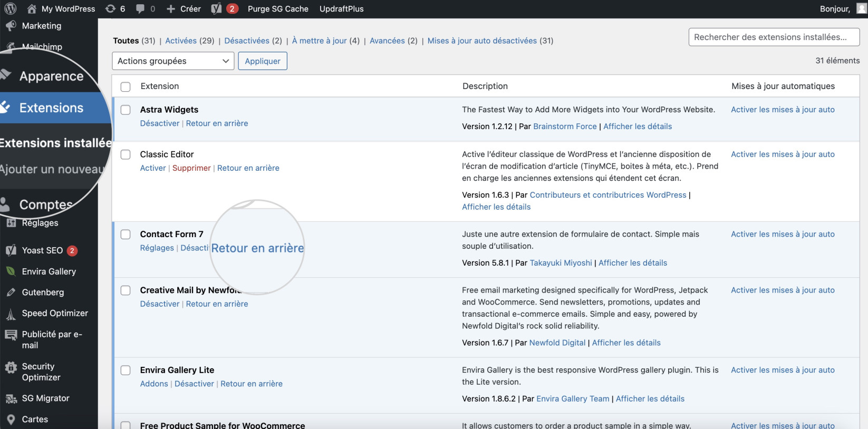Click the Gutenberg pencil icon
The image size is (868, 429).
tap(11, 292)
